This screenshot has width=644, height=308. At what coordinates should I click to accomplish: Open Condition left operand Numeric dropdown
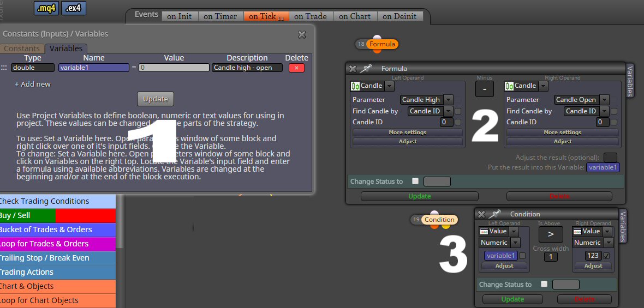pyautogui.click(x=516, y=243)
